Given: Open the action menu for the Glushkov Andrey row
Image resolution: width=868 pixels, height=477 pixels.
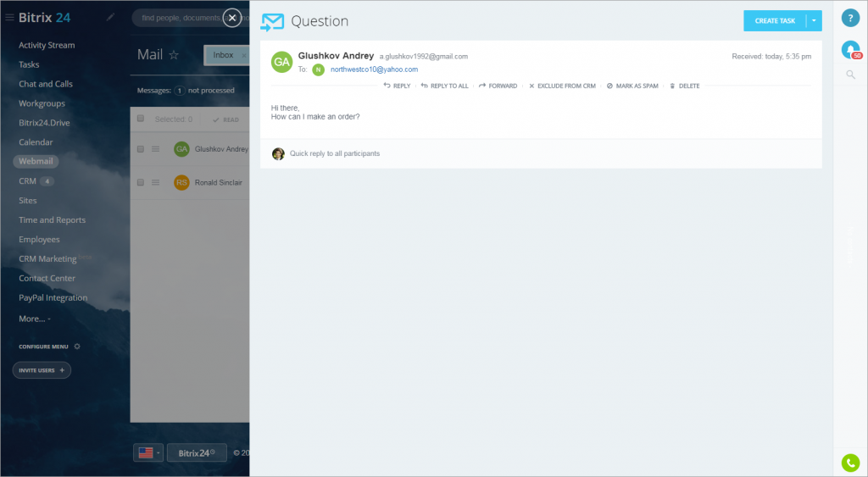Looking at the screenshot, I should coord(156,149).
